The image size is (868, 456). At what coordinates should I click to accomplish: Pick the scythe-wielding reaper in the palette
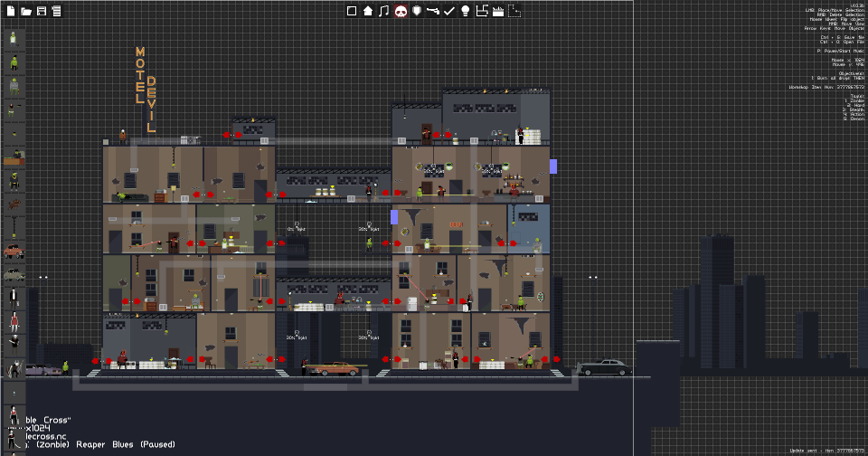[14, 368]
